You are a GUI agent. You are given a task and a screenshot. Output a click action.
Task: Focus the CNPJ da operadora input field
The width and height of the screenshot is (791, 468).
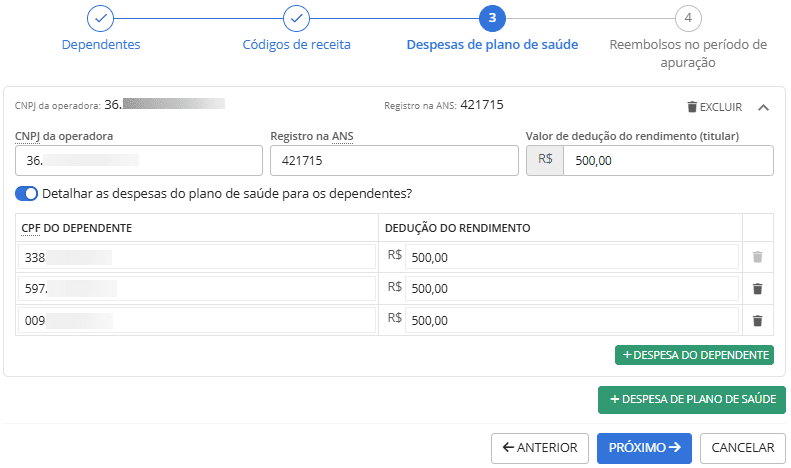pyautogui.click(x=139, y=160)
